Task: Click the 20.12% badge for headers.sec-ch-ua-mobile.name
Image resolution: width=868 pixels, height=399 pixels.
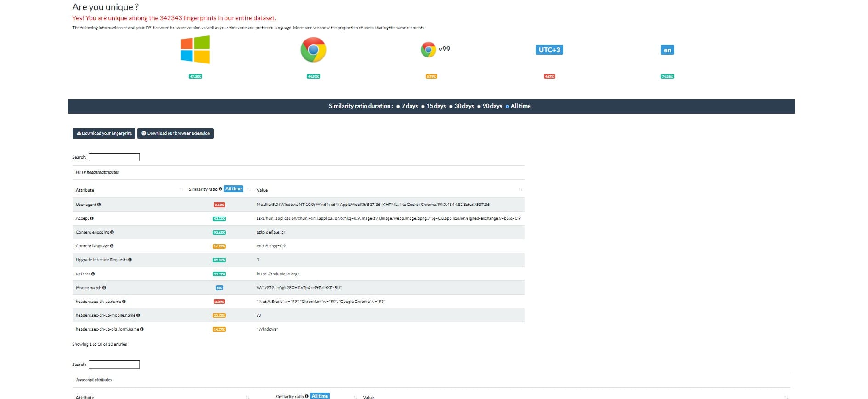Action: point(219,315)
